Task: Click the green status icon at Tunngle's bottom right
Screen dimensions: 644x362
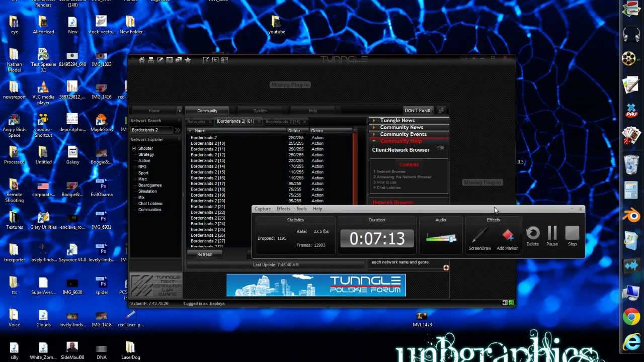Action: 511,303
